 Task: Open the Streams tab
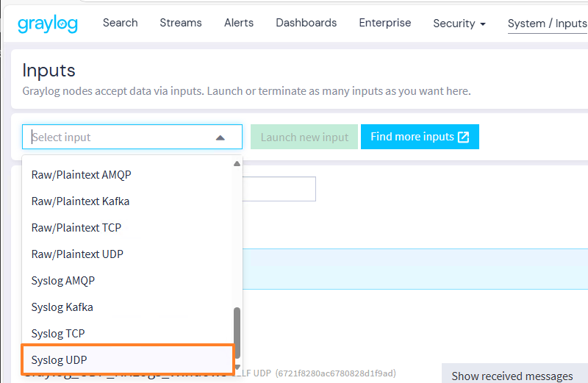[181, 23]
